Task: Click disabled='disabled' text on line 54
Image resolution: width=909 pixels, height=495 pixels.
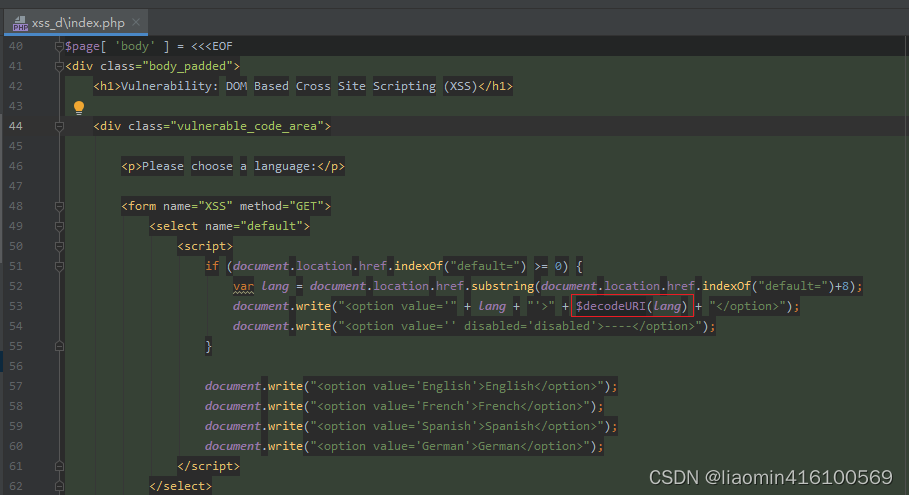Action: pyautogui.click(x=530, y=326)
